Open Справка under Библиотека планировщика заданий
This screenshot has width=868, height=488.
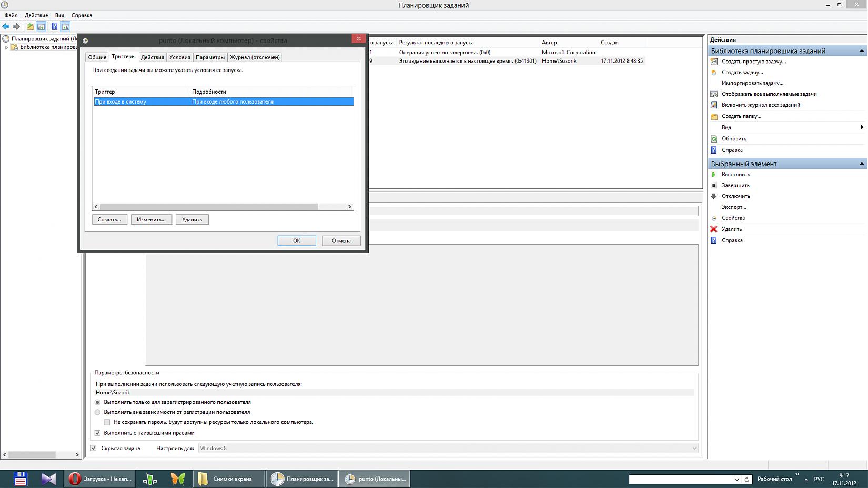coord(732,150)
